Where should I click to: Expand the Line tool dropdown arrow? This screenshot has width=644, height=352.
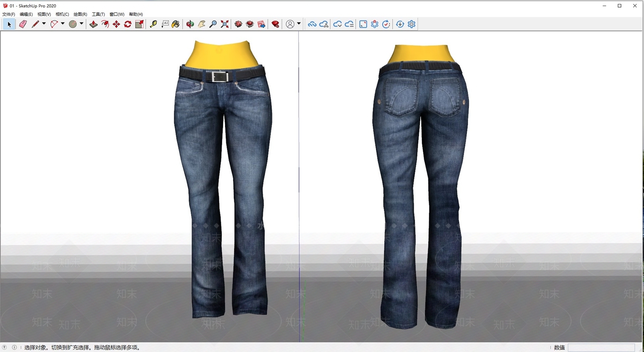[44, 23]
